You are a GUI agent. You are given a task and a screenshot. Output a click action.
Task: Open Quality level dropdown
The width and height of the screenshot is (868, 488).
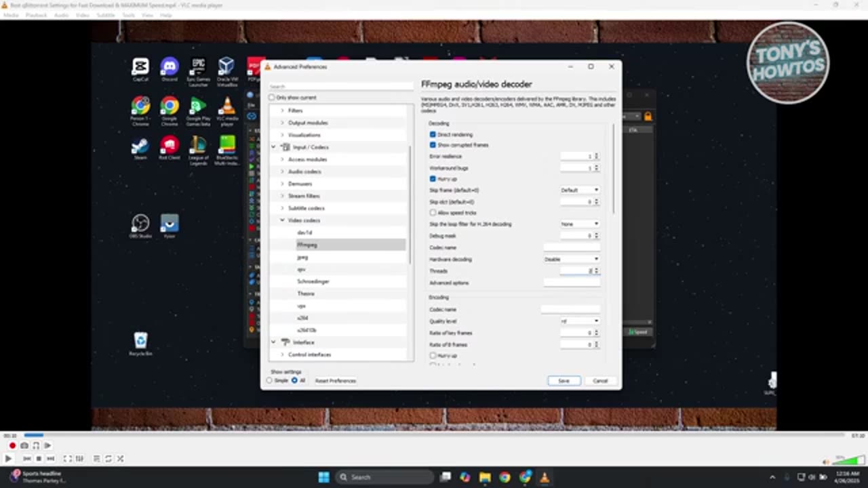(x=580, y=321)
